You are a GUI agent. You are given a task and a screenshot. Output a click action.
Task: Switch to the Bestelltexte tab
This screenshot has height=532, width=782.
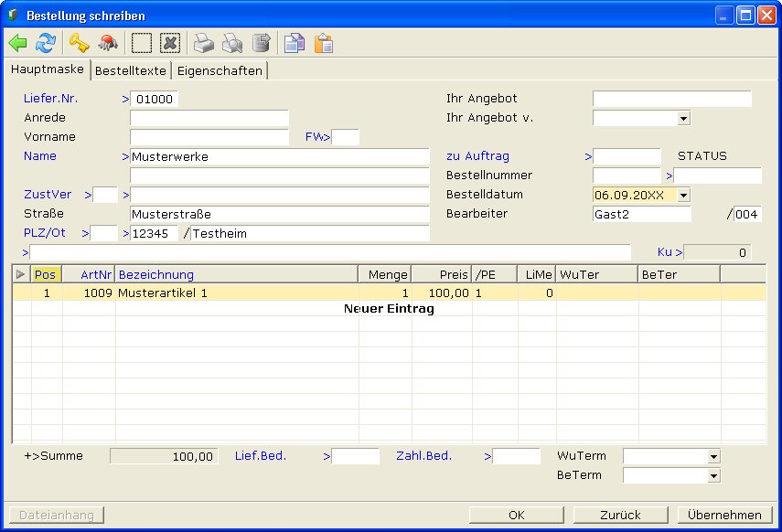pos(131,70)
